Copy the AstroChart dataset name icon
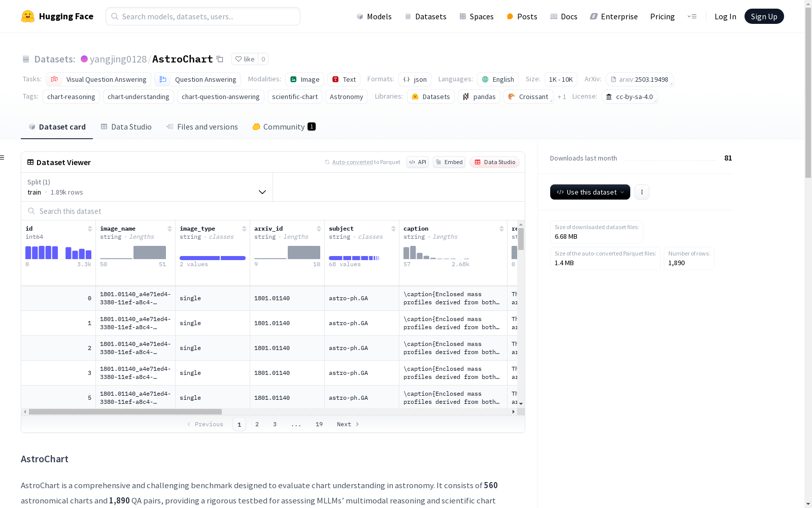The width and height of the screenshot is (812, 508). coord(220,59)
